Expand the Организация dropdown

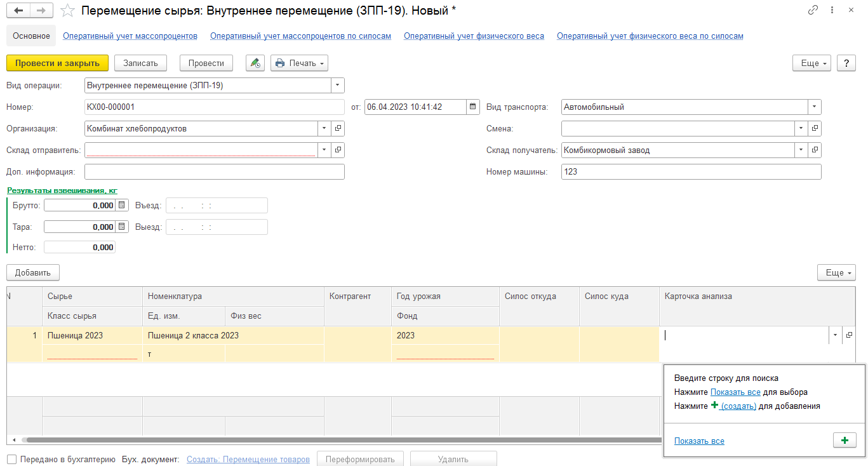tap(325, 128)
